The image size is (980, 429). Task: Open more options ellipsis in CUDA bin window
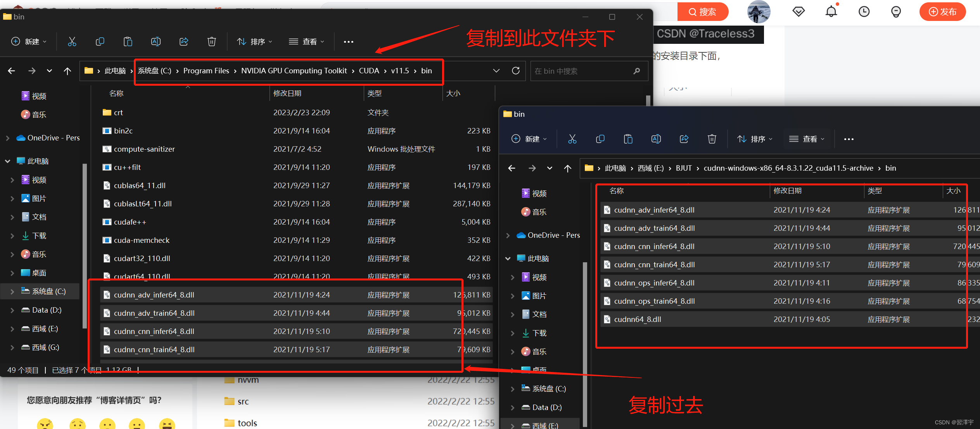(x=348, y=42)
